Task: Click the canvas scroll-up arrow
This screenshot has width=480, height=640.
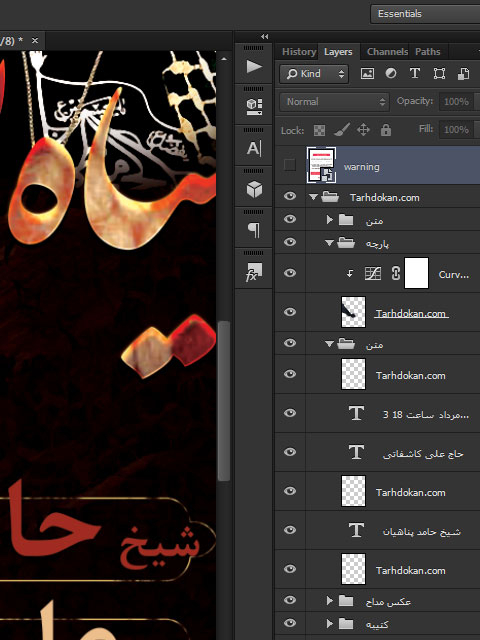Action: [x=224, y=59]
